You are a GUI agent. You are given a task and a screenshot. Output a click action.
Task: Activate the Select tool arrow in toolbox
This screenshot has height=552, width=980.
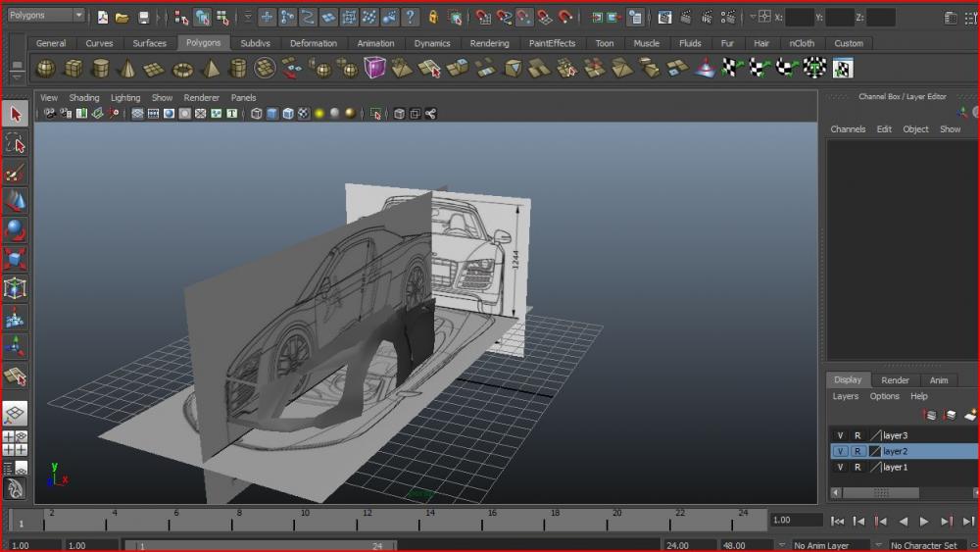pyautogui.click(x=15, y=115)
